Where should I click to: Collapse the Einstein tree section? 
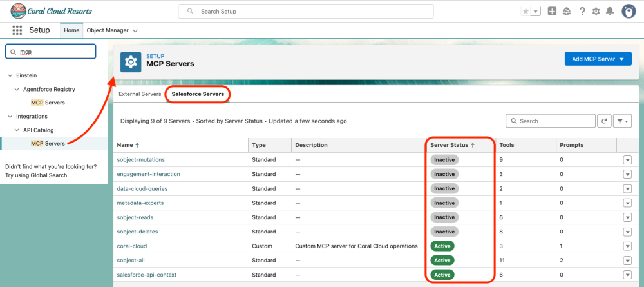click(10, 75)
